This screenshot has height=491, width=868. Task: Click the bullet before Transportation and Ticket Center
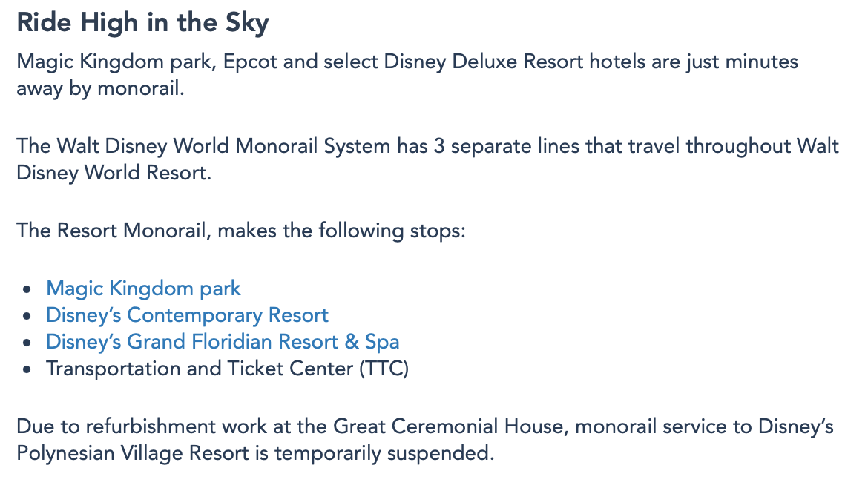28,369
